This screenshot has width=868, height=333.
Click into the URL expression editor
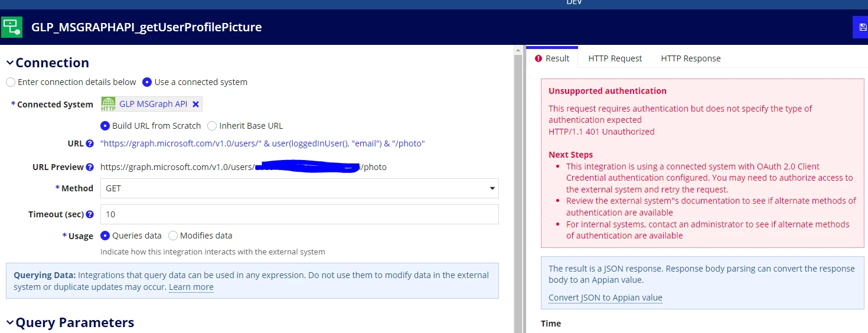click(x=263, y=143)
